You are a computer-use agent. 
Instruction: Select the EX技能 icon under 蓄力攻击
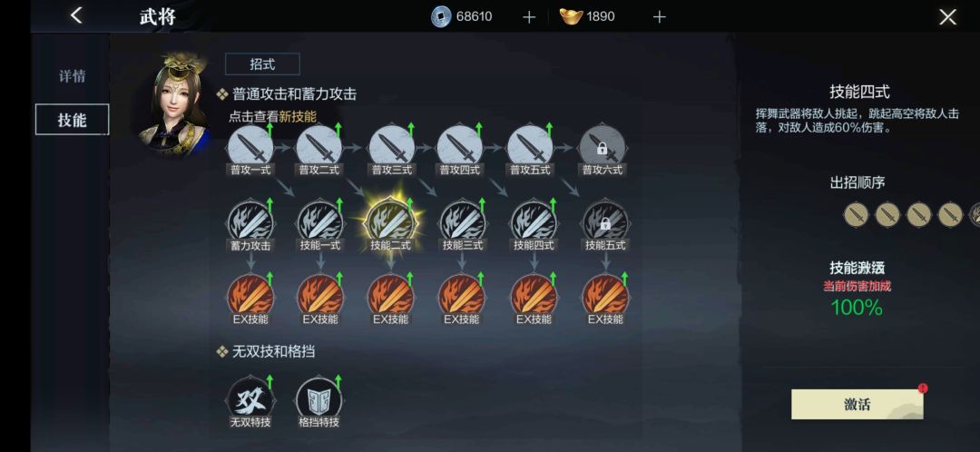click(250, 296)
